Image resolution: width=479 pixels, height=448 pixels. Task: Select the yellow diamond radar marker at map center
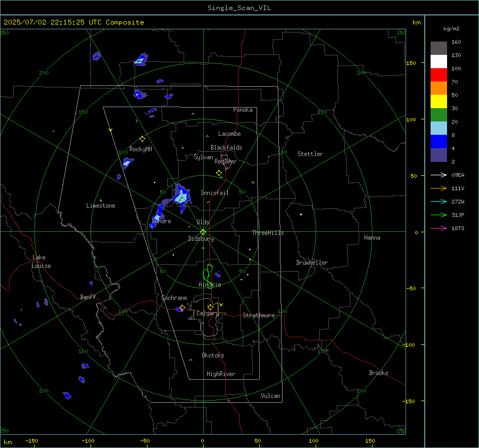203,232
